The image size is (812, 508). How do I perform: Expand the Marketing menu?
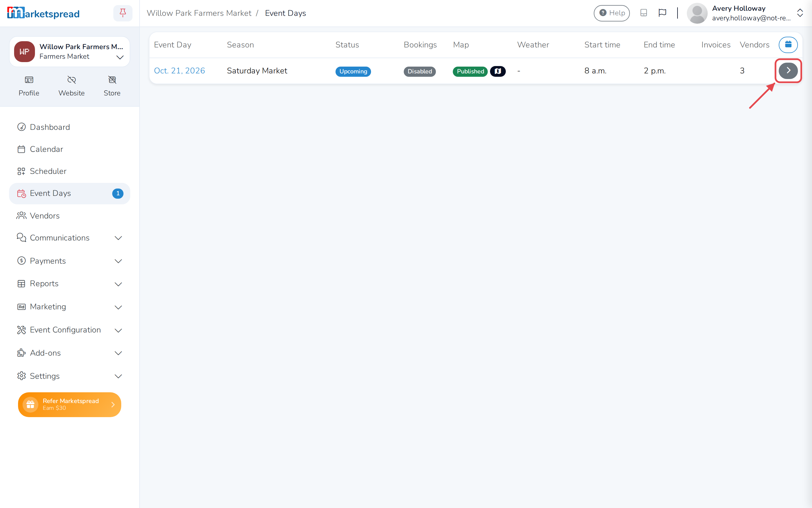tap(69, 307)
